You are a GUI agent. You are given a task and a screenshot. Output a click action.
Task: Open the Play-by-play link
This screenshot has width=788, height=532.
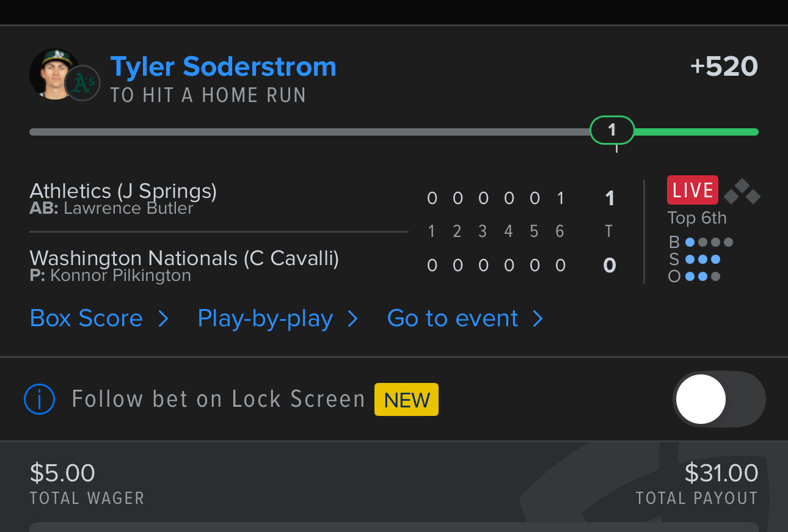(265, 319)
